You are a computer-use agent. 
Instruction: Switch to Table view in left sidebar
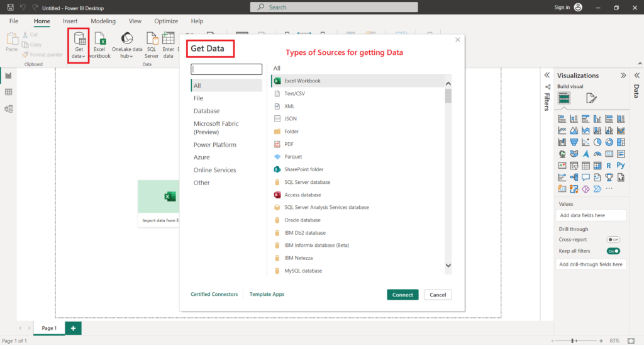[8, 92]
